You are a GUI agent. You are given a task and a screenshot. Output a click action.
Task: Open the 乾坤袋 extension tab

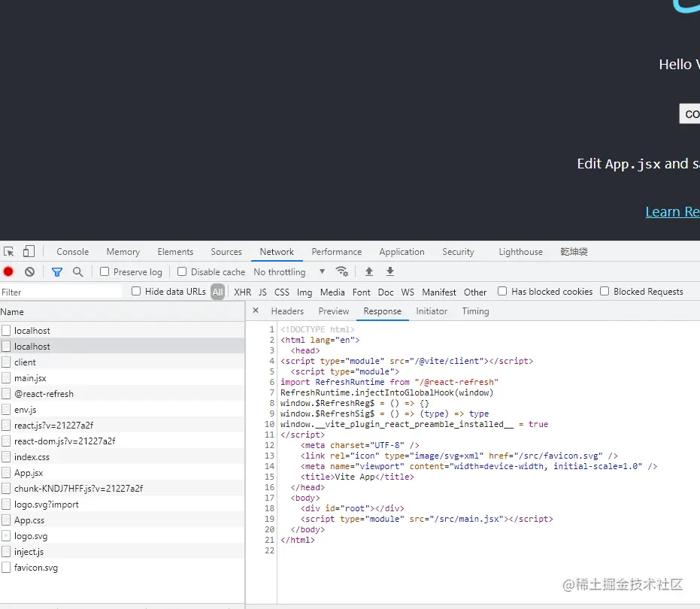pos(574,252)
